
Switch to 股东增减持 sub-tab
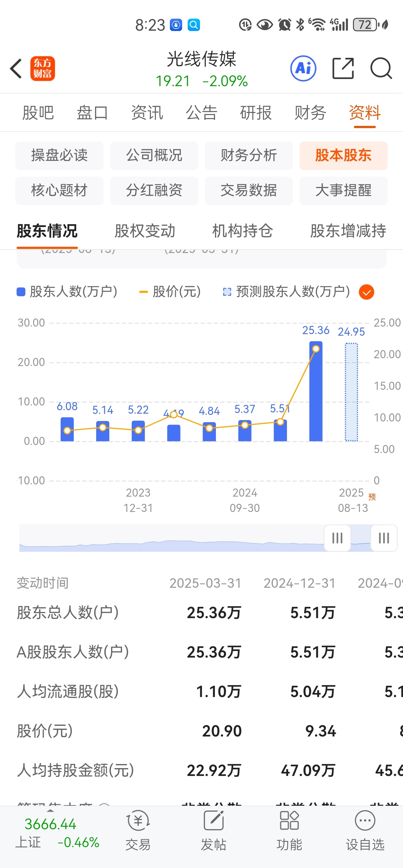tap(348, 231)
